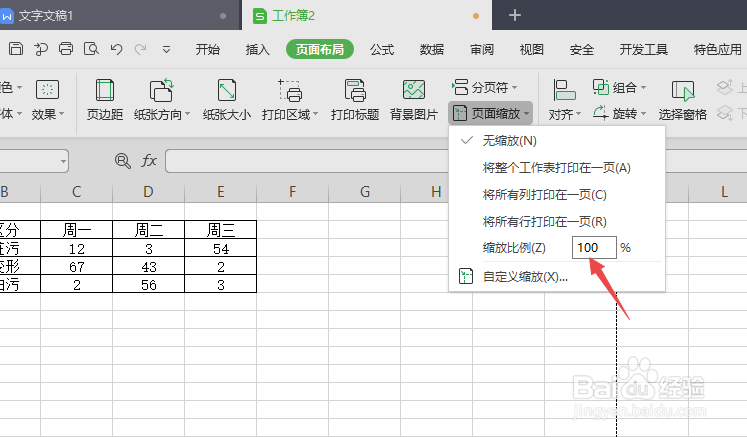This screenshot has height=437, width=747.
Task: Open the 分页符 page break dropdown
Action: [x=485, y=87]
